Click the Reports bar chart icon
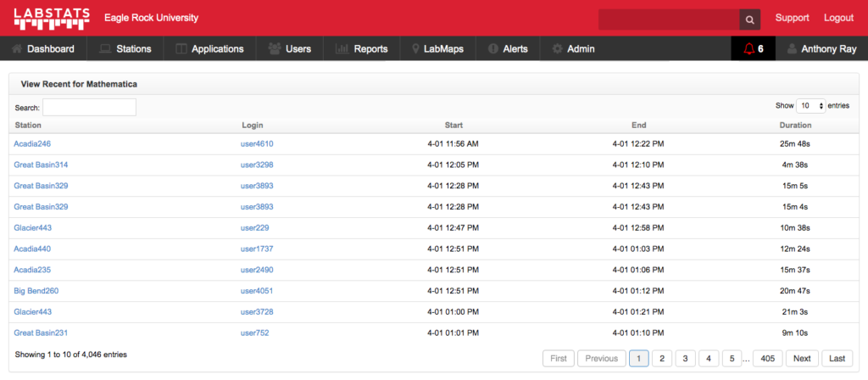The width and height of the screenshot is (868, 380). point(342,48)
